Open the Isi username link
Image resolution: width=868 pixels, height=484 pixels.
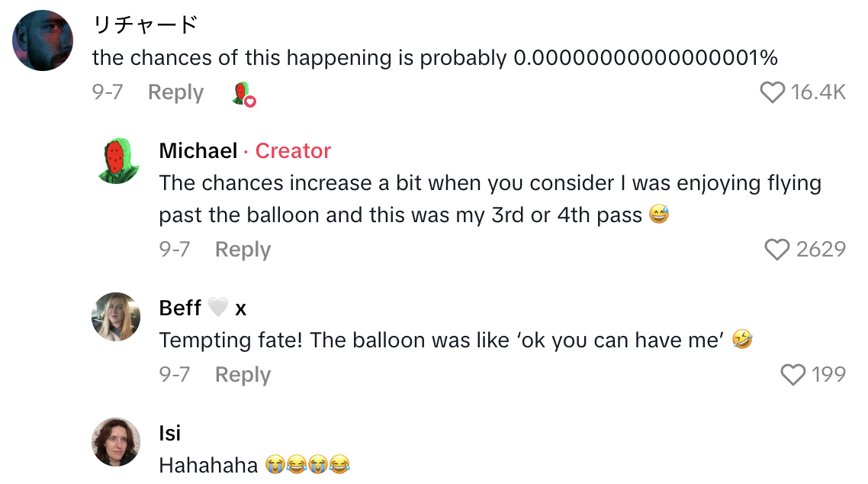[x=170, y=434]
